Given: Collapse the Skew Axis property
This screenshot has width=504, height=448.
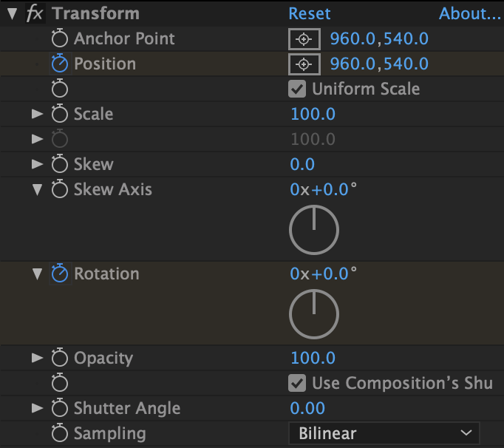Looking at the screenshot, I should tap(37, 189).
